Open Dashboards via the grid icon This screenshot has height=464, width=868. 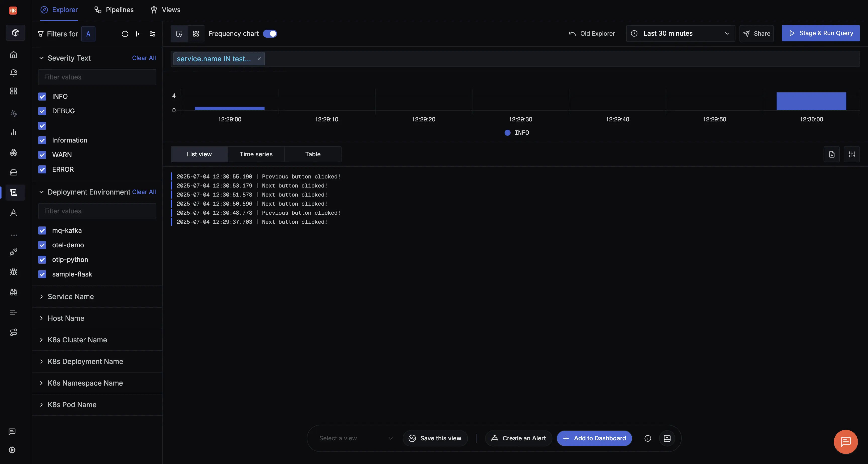pyautogui.click(x=14, y=91)
